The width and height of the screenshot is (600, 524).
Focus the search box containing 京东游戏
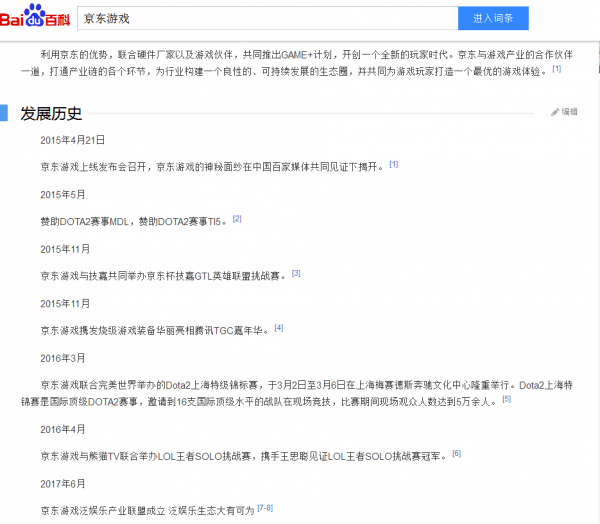pos(268,19)
